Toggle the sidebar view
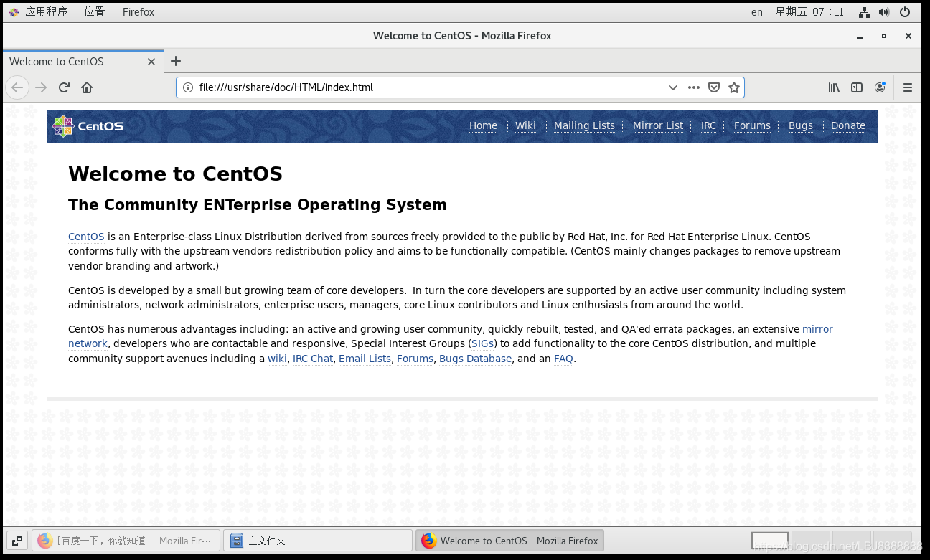The height and width of the screenshot is (560, 930). coord(857,87)
